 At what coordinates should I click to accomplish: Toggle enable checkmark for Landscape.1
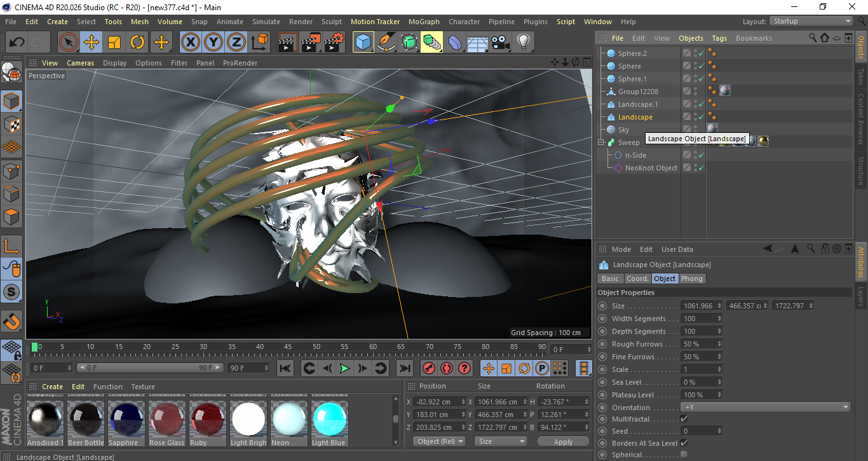pyautogui.click(x=701, y=104)
